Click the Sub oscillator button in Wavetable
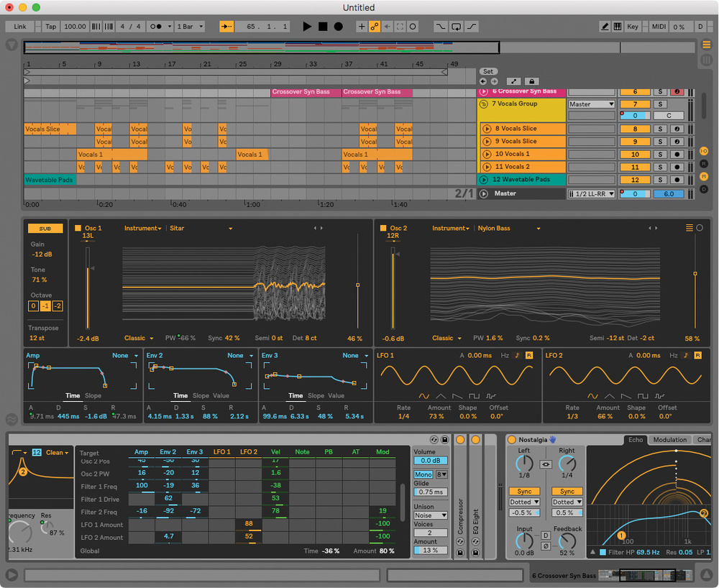The width and height of the screenshot is (719, 588). click(45, 228)
